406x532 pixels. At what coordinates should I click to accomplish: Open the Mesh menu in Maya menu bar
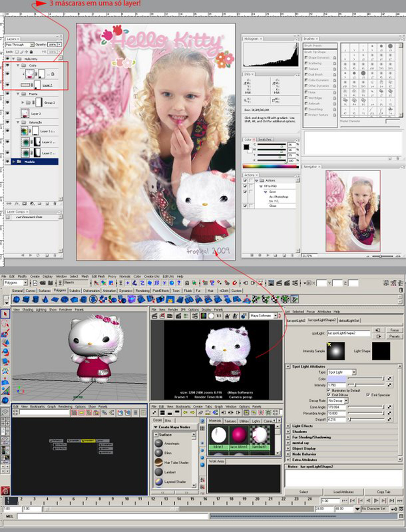pos(85,276)
